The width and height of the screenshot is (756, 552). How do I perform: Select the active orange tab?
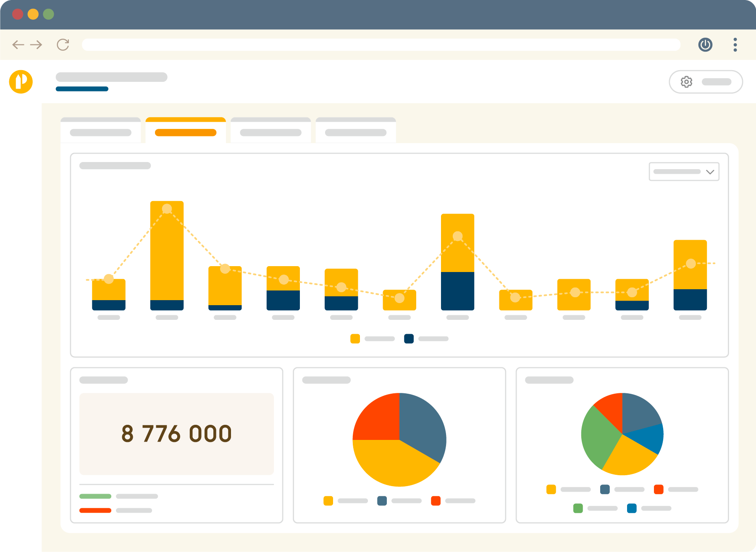(186, 132)
